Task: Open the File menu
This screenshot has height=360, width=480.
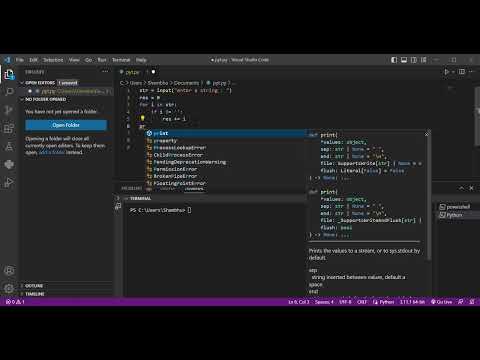Action: [x=20, y=60]
